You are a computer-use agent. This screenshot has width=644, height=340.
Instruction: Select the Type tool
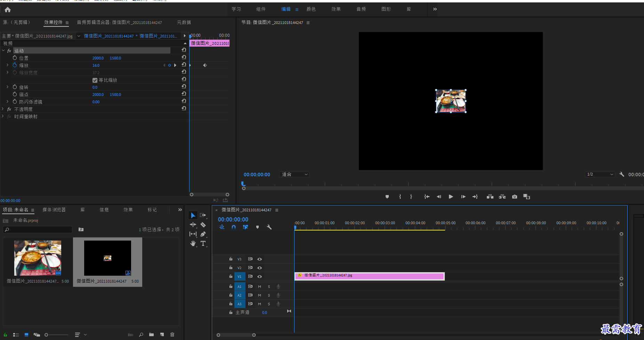pyautogui.click(x=203, y=244)
